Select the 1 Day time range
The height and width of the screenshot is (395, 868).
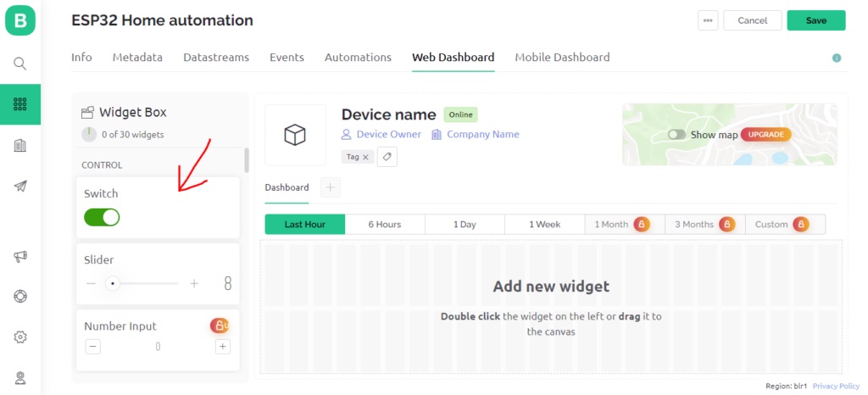point(465,224)
